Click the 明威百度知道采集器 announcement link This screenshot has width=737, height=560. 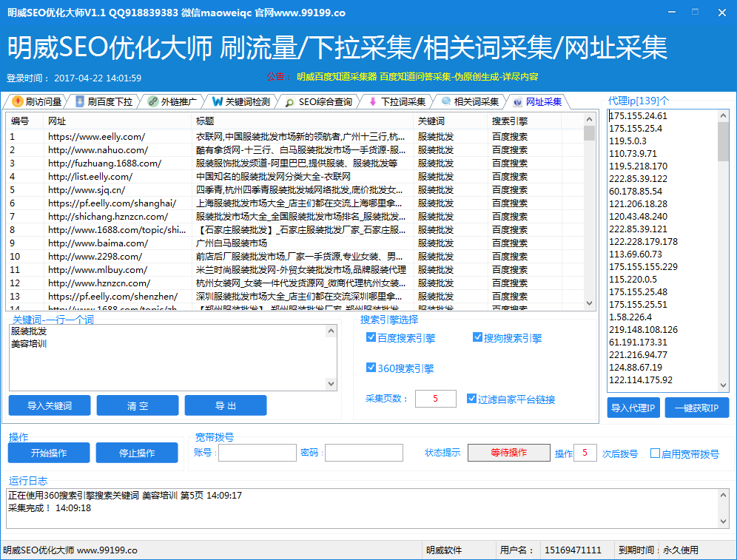(x=337, y=77)
